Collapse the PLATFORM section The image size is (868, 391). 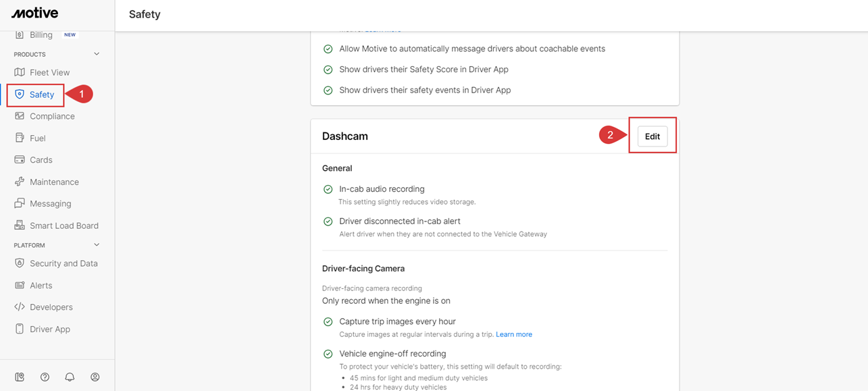[x=96, y=244]
